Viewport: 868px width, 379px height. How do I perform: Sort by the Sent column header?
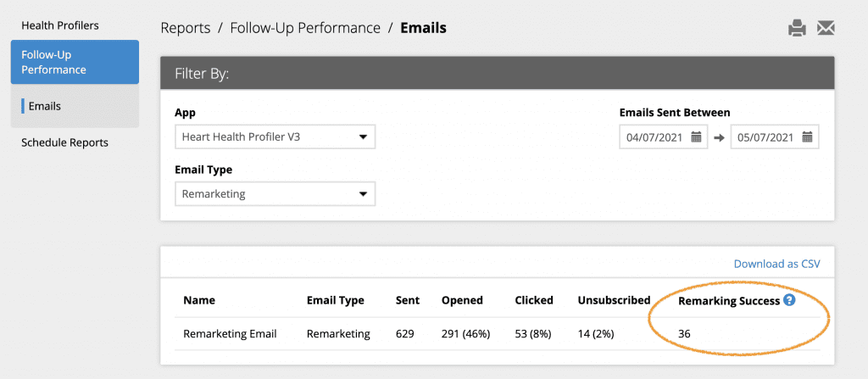click(408, 300)
